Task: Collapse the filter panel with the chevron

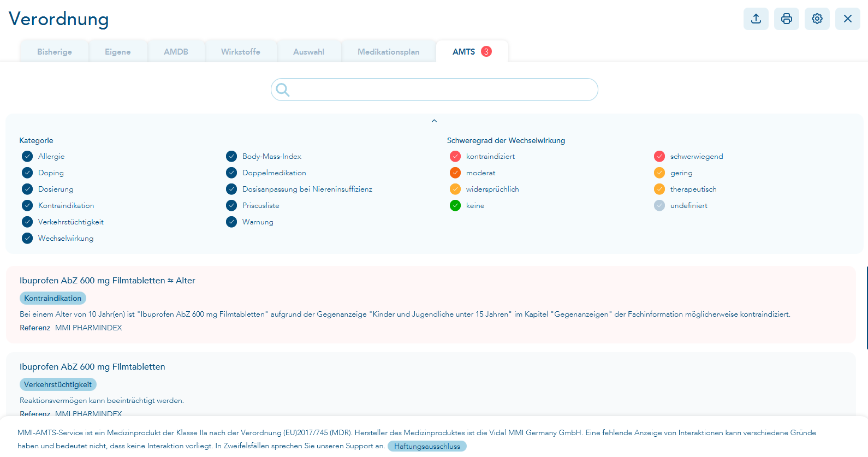Action: click(x=434, y=121)
